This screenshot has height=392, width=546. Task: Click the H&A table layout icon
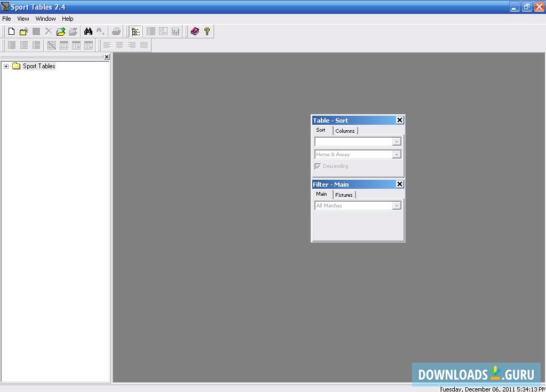coord(64,45)
